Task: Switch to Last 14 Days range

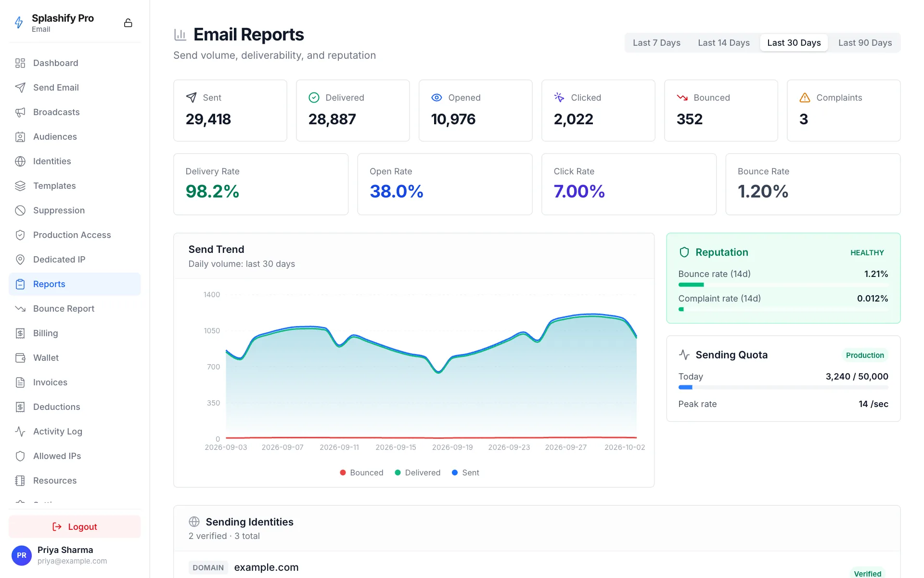Action: [x=724, y=43]
